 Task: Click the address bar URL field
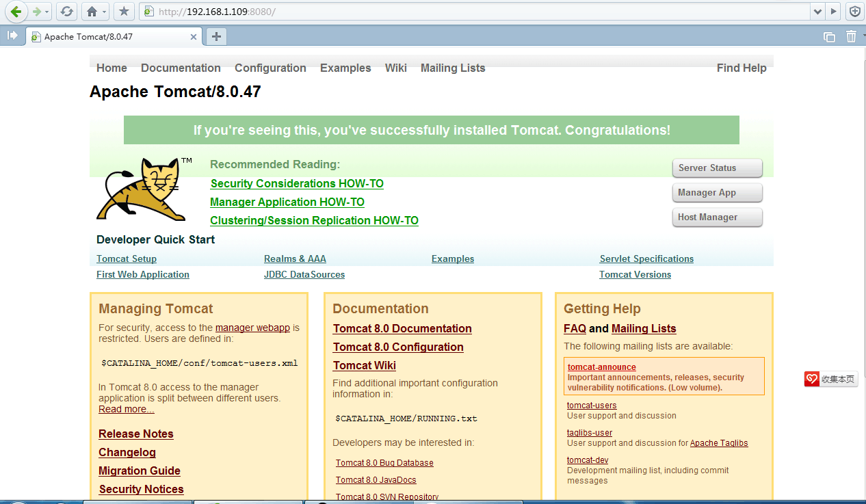(x=475, y=12)
